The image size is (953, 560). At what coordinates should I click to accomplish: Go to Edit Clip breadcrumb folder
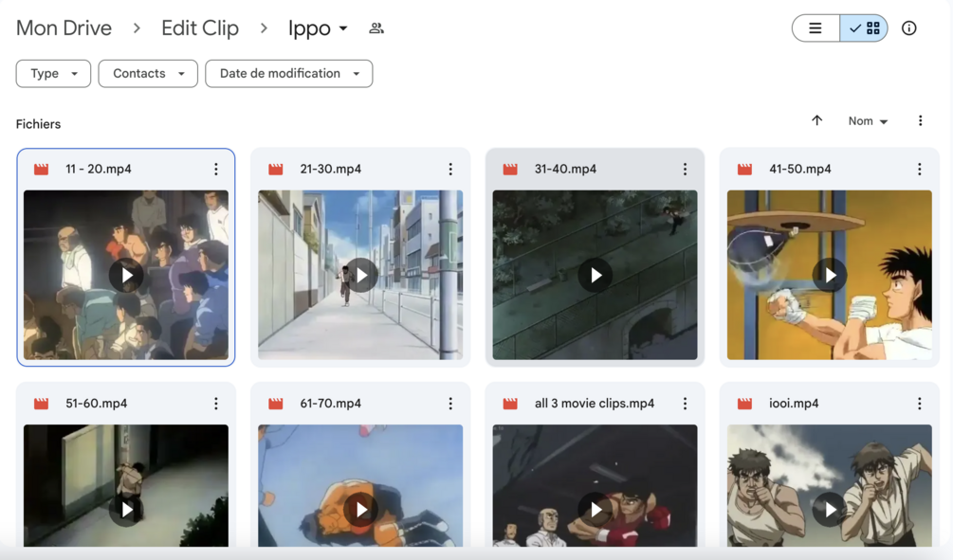tap(200, 27)
